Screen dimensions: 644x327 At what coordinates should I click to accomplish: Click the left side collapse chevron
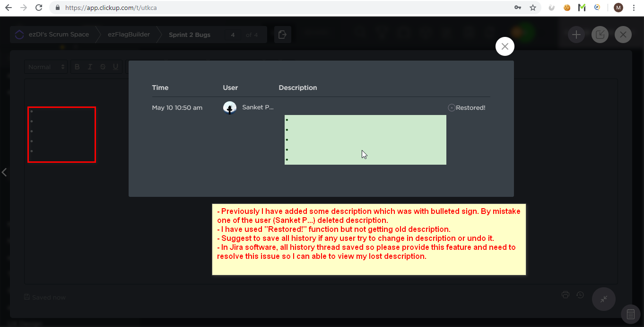(4, 172)
